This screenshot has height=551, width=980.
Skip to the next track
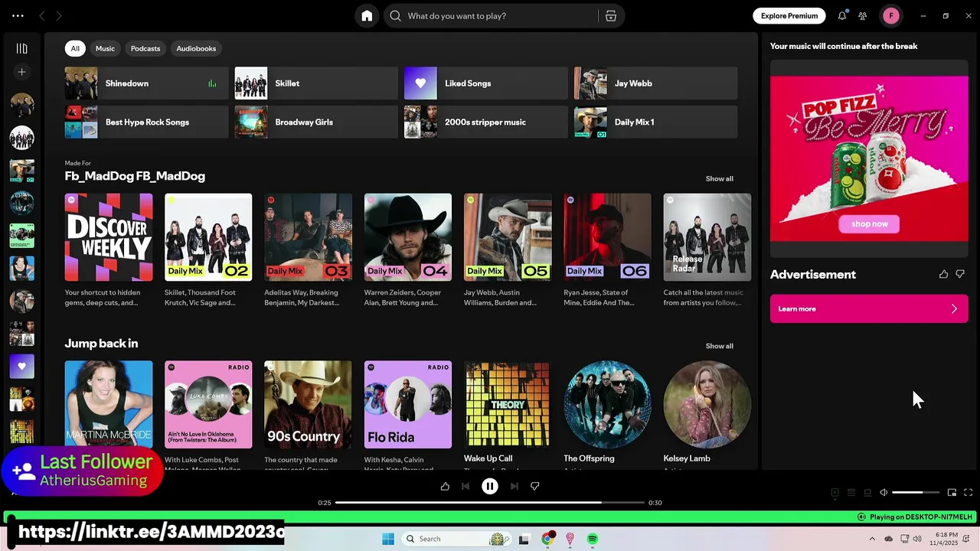514,486
